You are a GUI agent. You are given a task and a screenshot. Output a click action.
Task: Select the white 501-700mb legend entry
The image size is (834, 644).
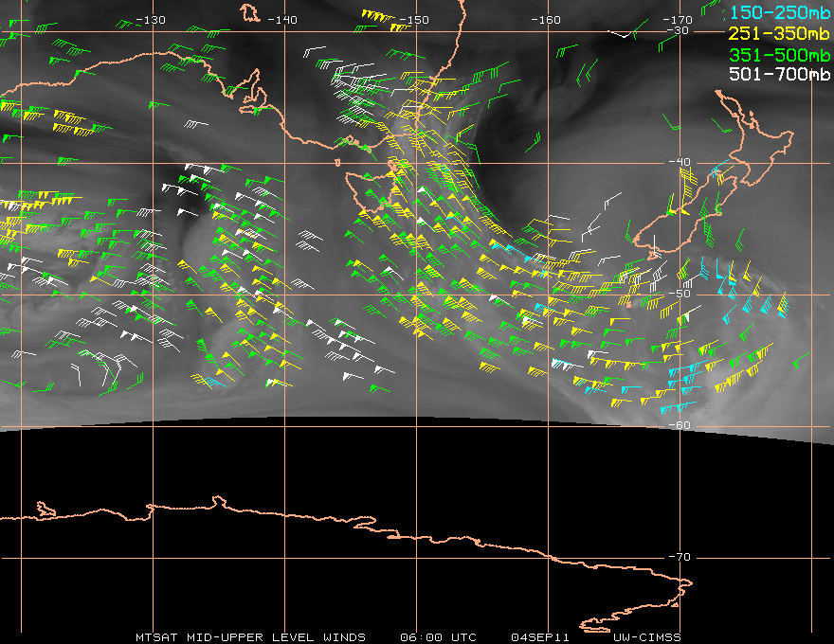coord(778,74)
